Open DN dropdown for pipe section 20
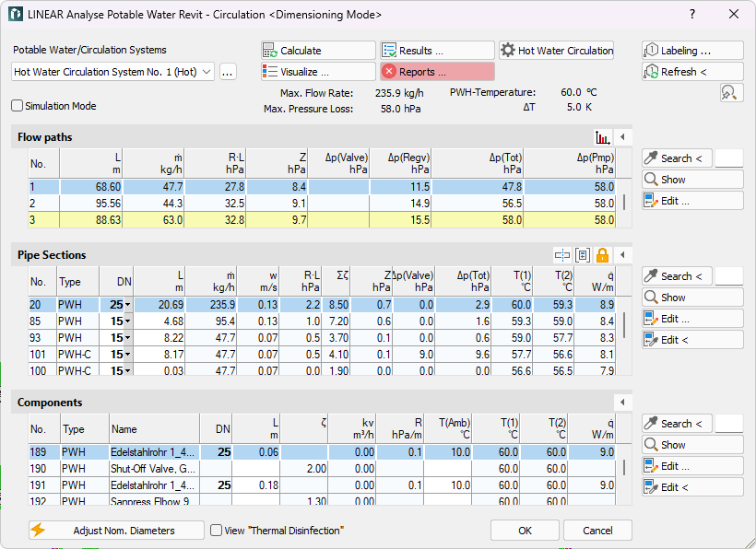Image resolution: width=756 pixels, height=549 pixels. coord(128,305)
